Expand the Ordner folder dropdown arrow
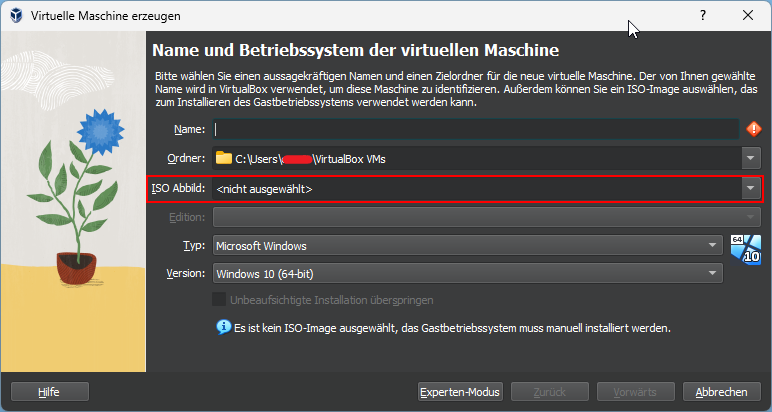The width and height of the screenshot is (772, 412). (751, 158)
